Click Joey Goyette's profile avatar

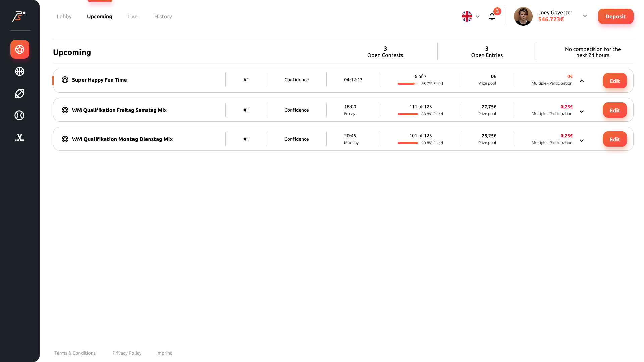point(523,16)
